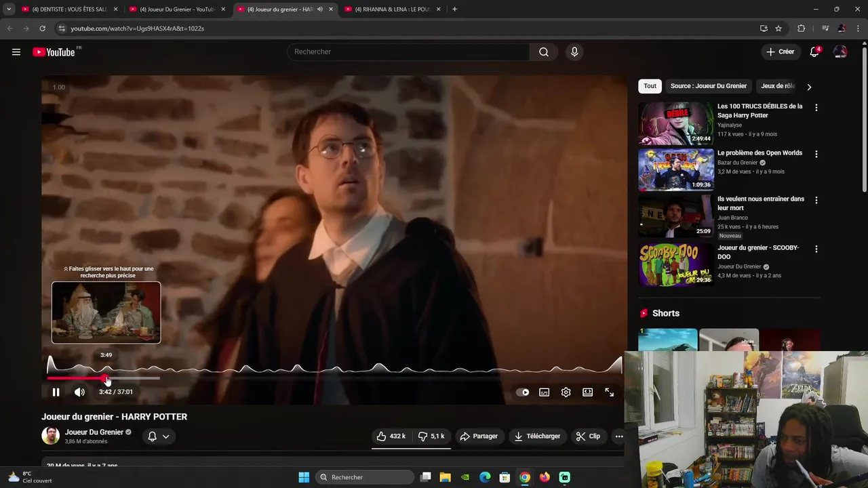Open the account avatar menu
The height and width of the screenshot is (488, 868).
point(840,52)
